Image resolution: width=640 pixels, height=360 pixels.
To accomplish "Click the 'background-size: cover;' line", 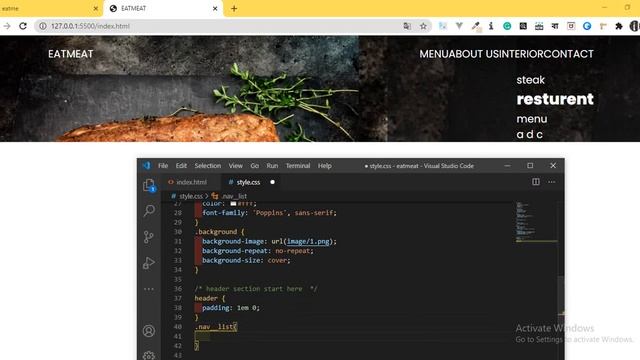I will [x=246, y=260].
